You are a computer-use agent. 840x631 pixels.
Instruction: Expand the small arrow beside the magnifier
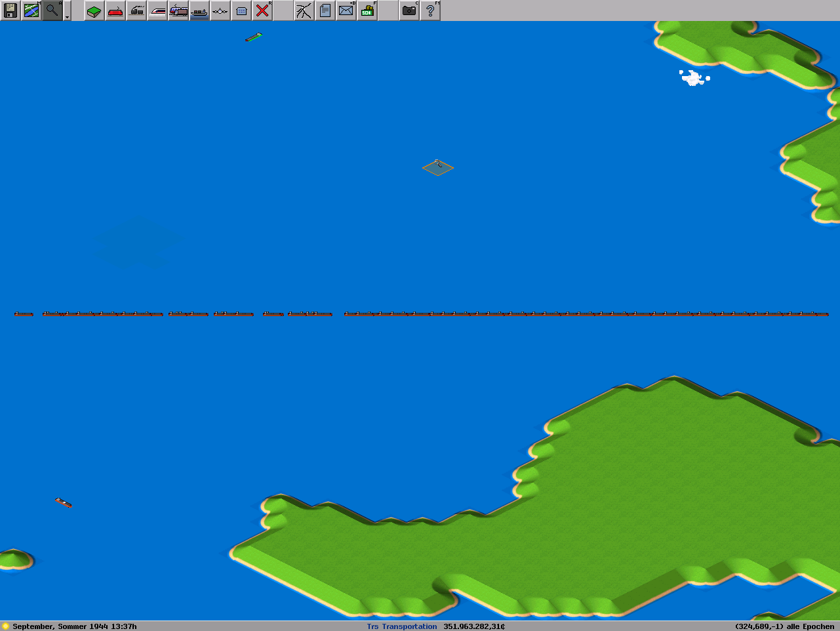coord(67,14)
